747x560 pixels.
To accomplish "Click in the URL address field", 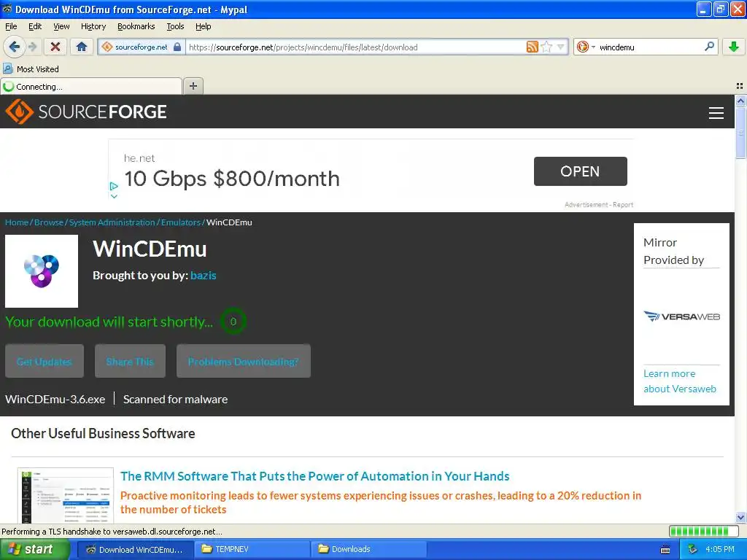I will coord(355,47).
